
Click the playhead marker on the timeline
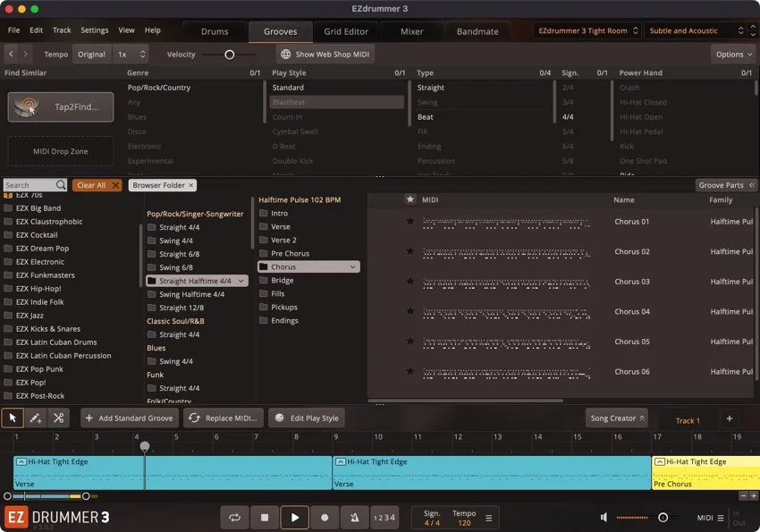[x=145, y=446]
